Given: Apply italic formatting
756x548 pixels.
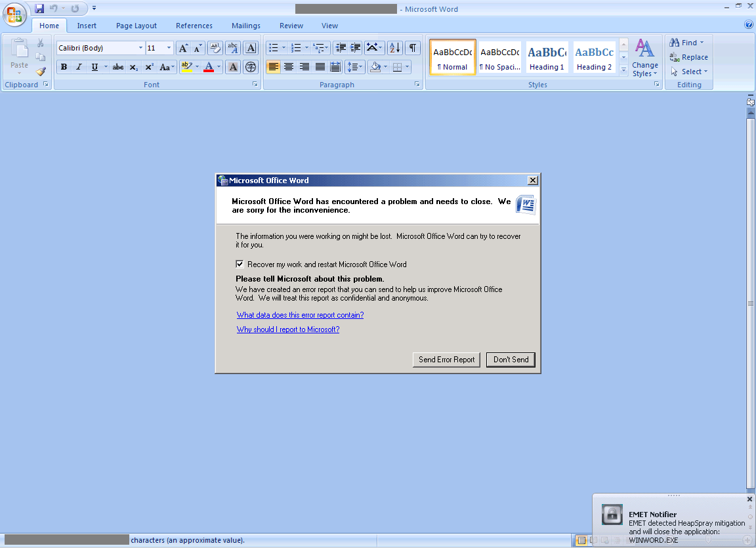Looking at the screenshot, I should pos(79,67).
